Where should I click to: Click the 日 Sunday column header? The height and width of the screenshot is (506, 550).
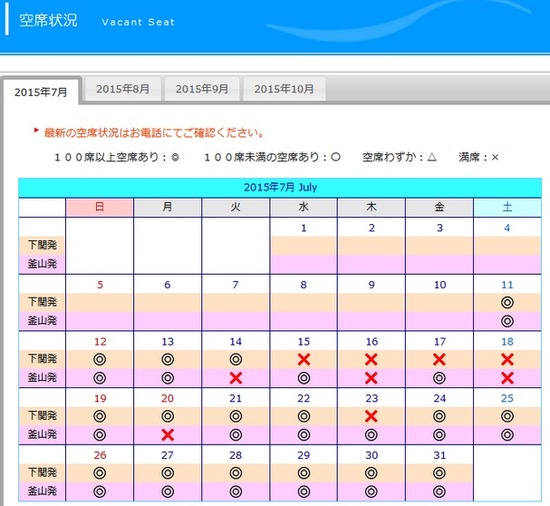point(99,207)
